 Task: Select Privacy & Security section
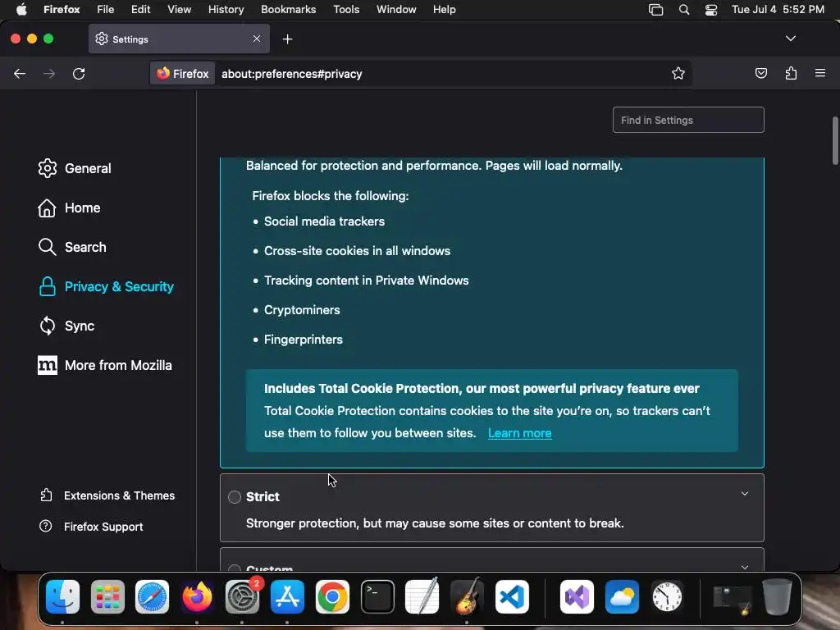[106, 286]
